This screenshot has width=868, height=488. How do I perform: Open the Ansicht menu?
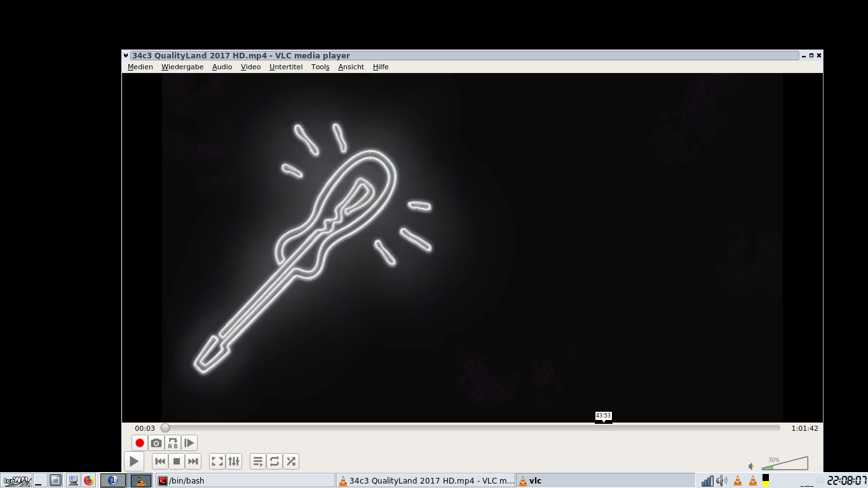coord(351,67)
